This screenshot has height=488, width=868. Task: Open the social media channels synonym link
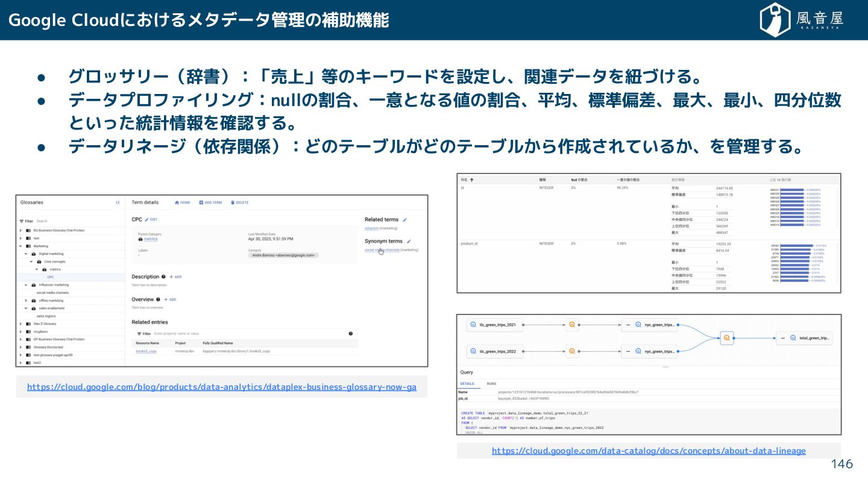click(382, 249)
